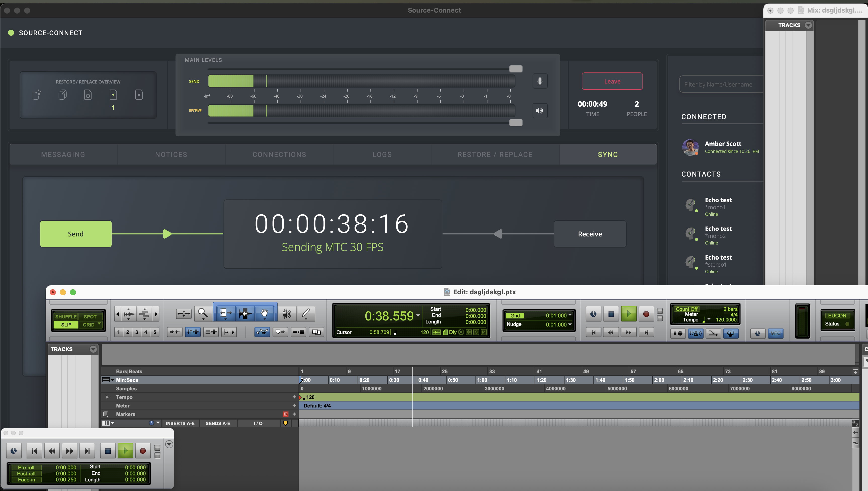Toggle SHUFFLE edit mode
868x491 pixels.
(x=66, y=316)
